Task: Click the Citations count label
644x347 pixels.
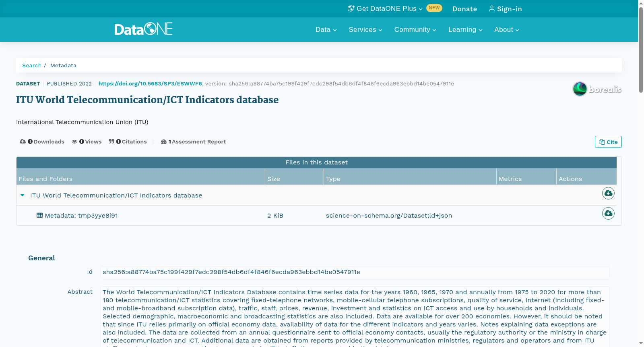Action: (x=134, y=142)
